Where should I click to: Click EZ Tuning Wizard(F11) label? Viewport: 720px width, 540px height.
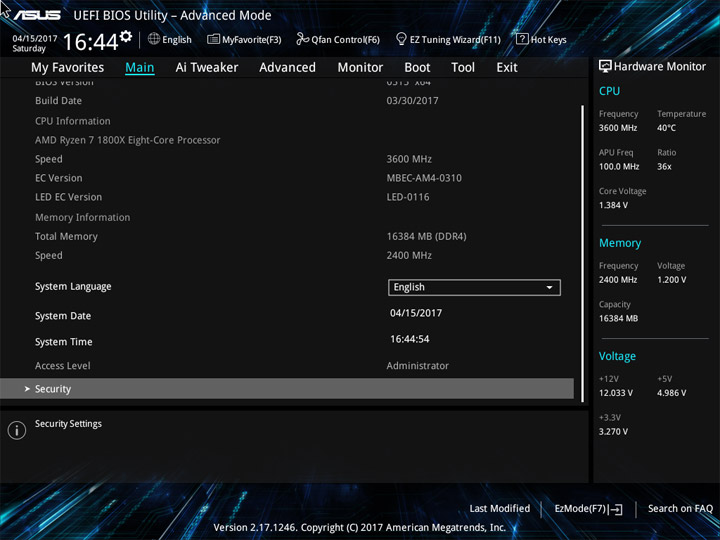click(455, 39)
